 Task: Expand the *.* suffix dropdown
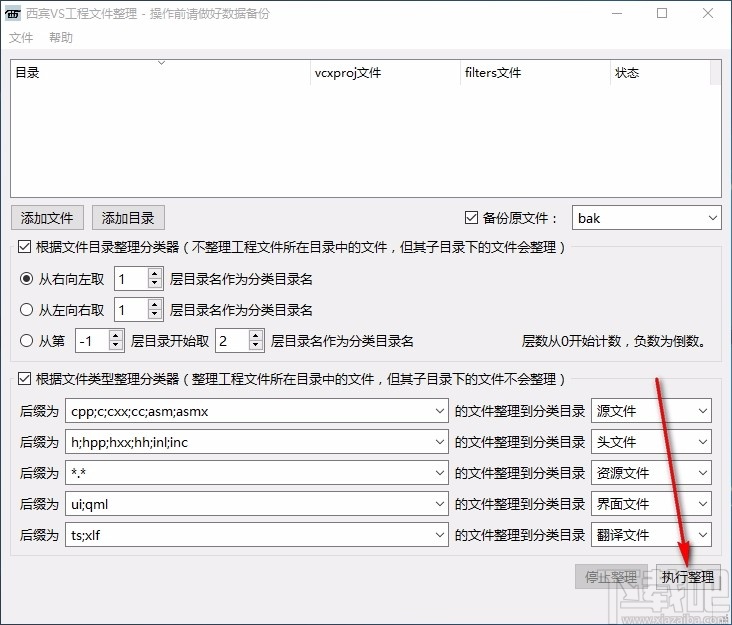(x=439, y=473)
